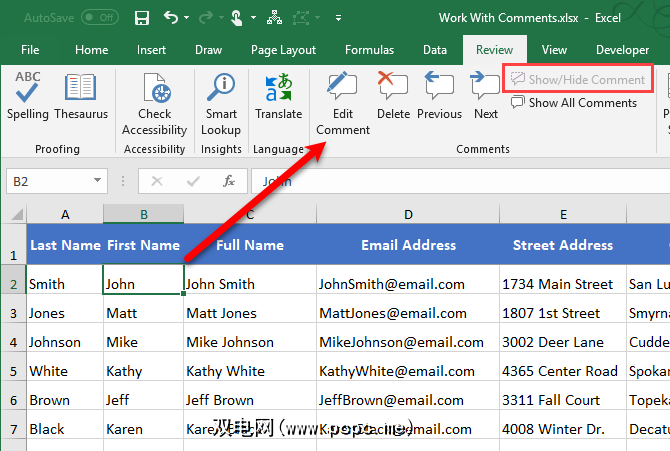The width and height of the screenshot is (670, 451).
Task: Open the Undo history dropdown arrow
Action: pos(188,18)
